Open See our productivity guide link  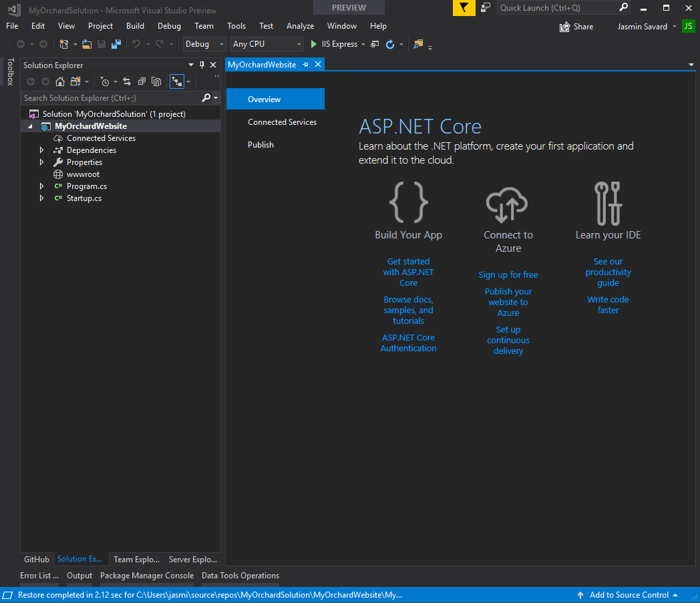[608, 272]
